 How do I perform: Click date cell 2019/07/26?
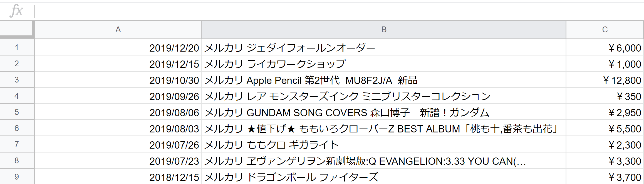pos(118,144)
